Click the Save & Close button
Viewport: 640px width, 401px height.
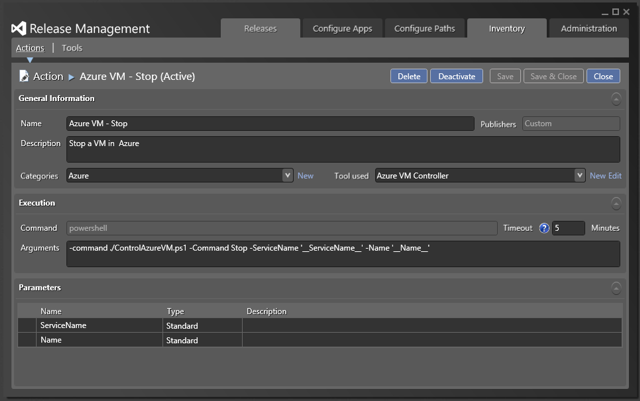553,76
